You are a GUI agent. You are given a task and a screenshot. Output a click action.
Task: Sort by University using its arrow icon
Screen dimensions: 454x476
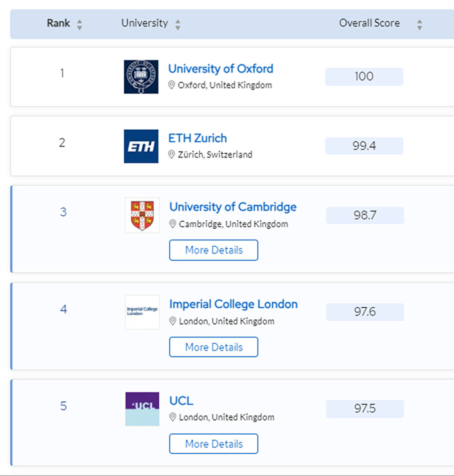[178, 25]
